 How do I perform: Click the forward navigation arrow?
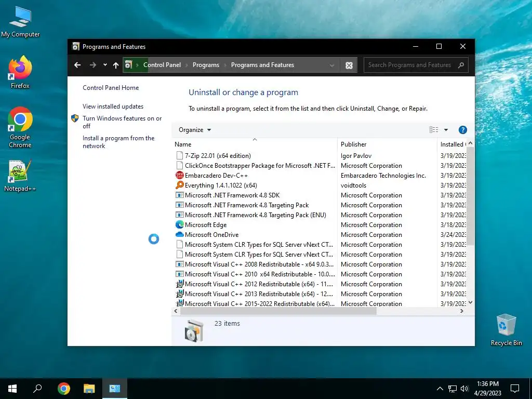(93, 65)
